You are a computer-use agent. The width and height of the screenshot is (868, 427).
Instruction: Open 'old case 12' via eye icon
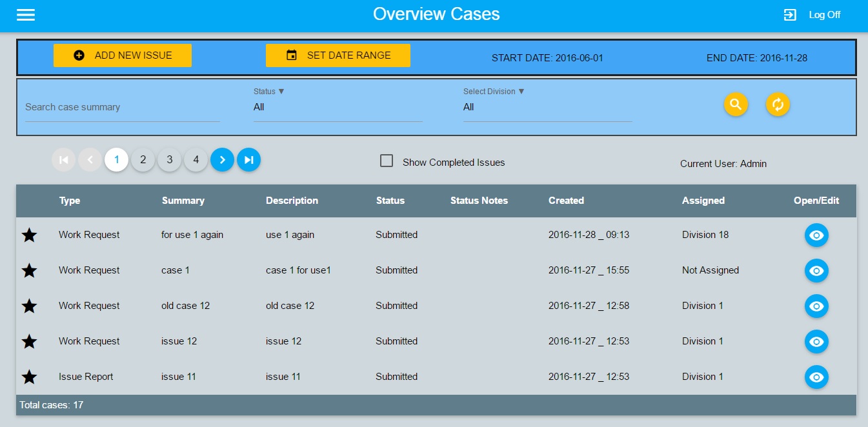(816, 306)
